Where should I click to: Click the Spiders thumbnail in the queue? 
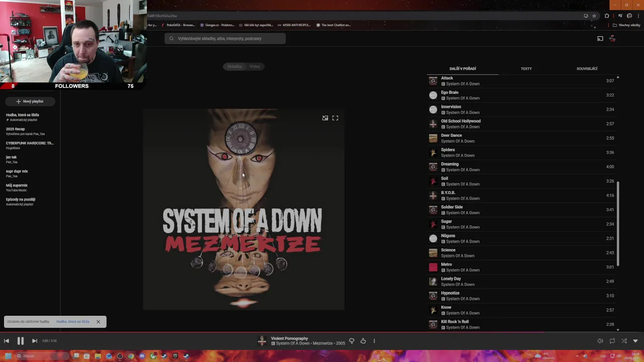[433, 152]
